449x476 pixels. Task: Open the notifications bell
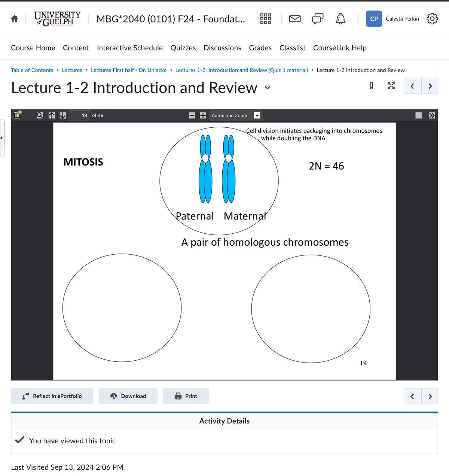(x=340, y=18)
